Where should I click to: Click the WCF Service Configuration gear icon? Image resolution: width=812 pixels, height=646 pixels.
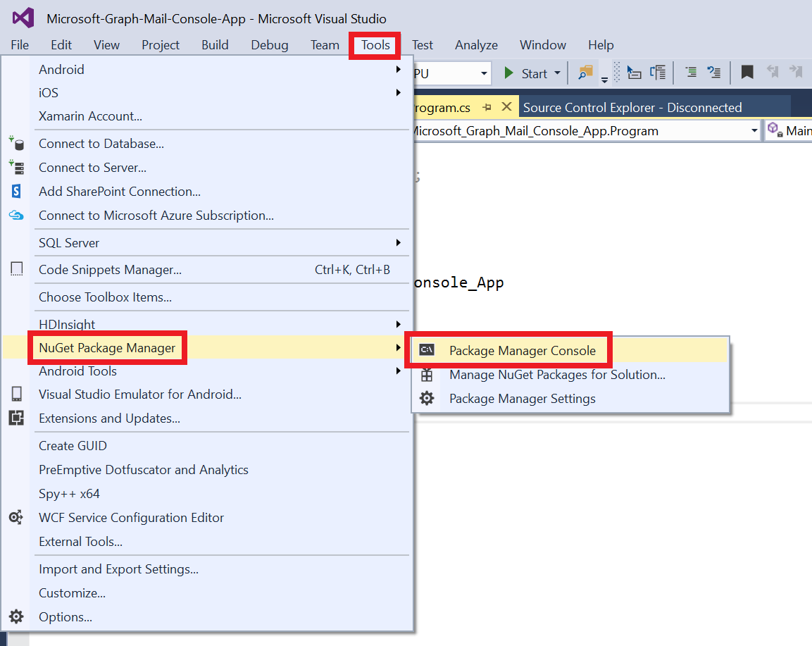(x=16, y=517)
